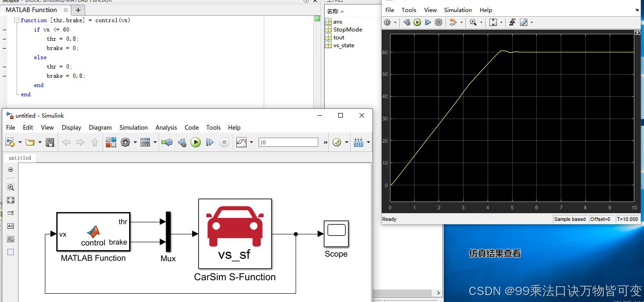Expand Model Advisor dropdown arrow
This screenshot has height=302, width=644.
[x=347, y=143]
